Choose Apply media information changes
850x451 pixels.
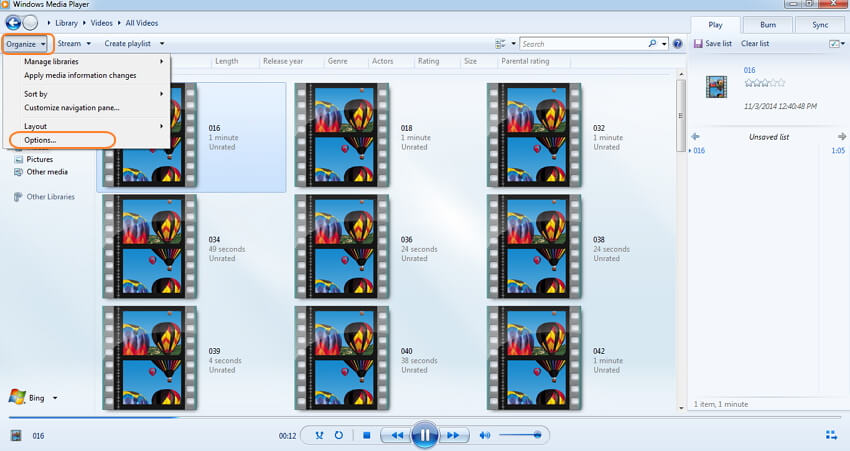click(80, 75)
